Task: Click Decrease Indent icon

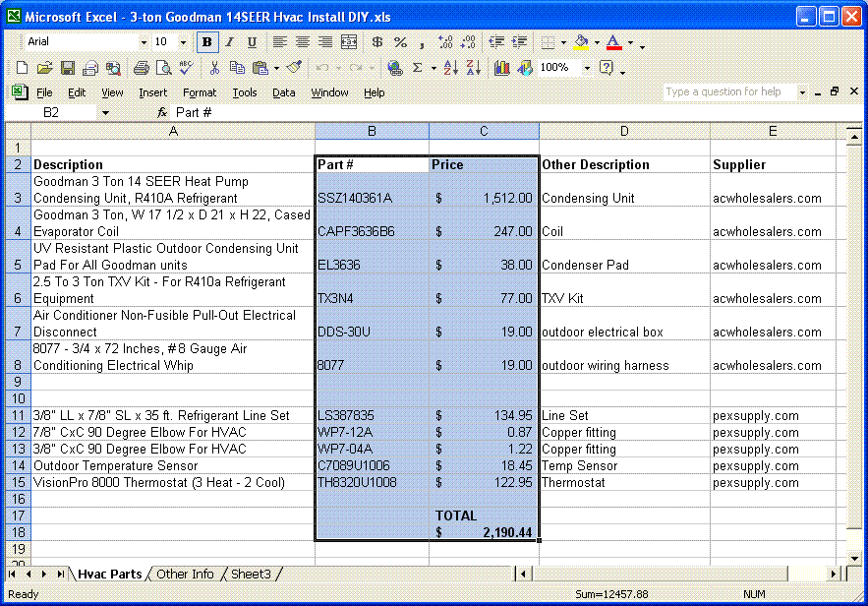Action: pyautogui.click(x=496, y=42)
